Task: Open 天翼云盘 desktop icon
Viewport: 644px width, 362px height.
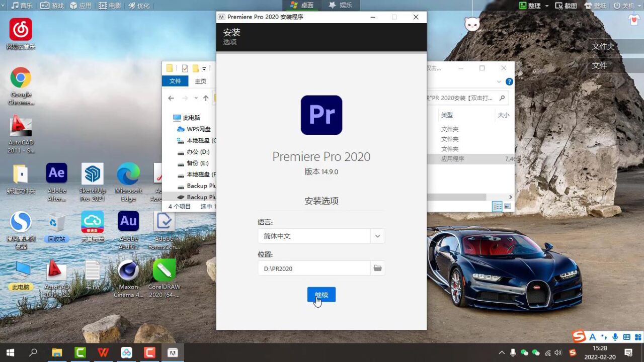Action: (93, 227)
